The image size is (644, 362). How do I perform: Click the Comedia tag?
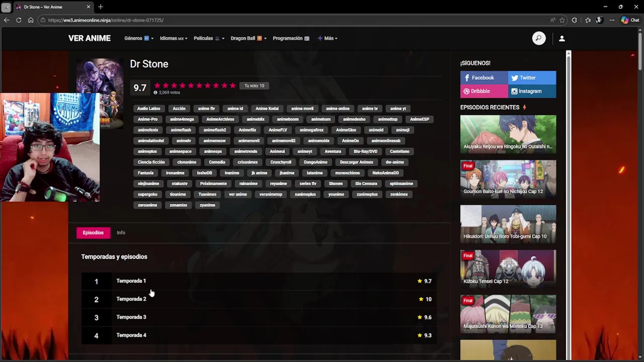click(217, 162)
